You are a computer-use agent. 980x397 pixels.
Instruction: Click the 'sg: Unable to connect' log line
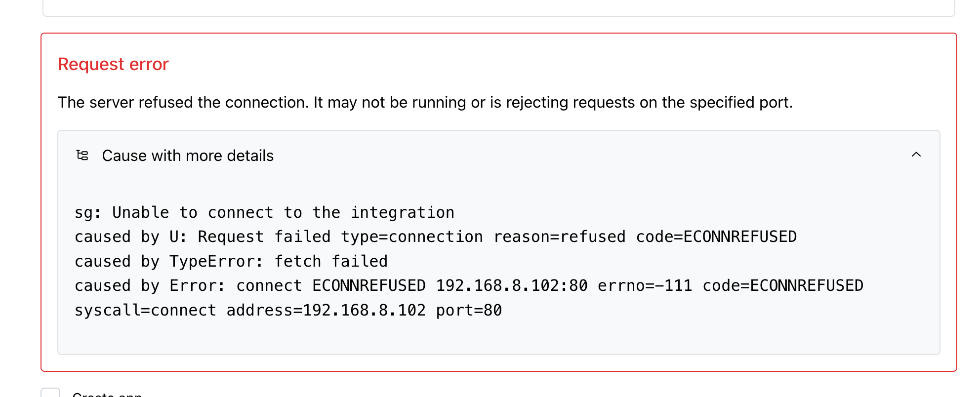(x=264, y=212)
